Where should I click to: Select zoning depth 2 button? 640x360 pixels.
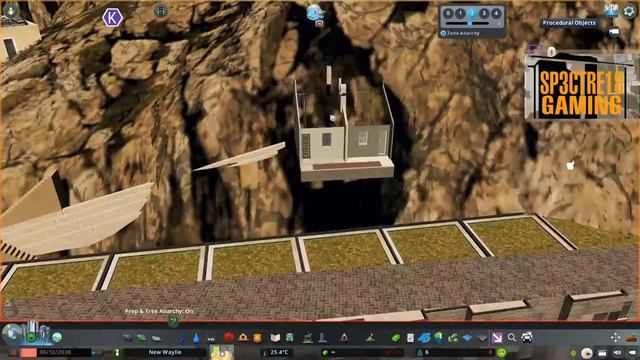pyautogui.click(x=472, y=13)
